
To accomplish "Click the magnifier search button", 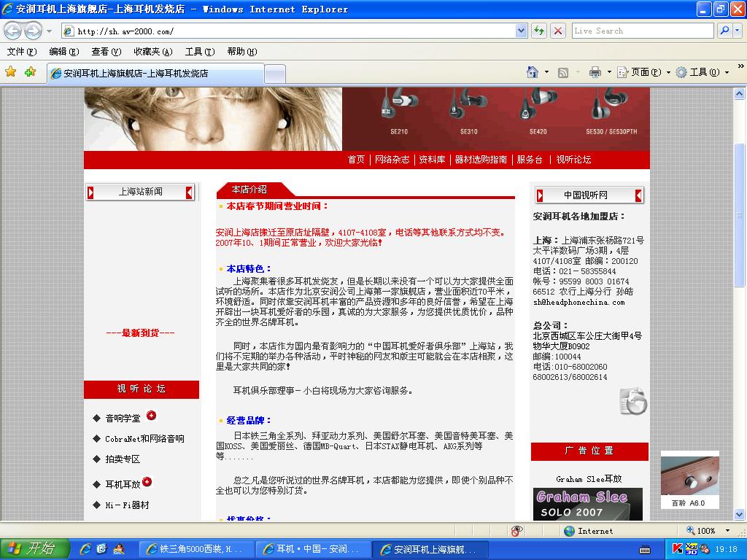I will [724, 31].
